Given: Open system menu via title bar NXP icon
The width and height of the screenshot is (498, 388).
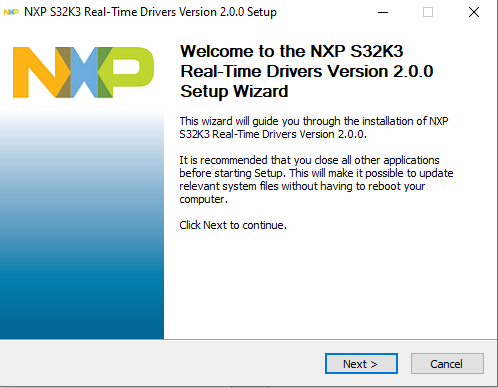Looking at the screenshot, I should click(x=11, y=12).
